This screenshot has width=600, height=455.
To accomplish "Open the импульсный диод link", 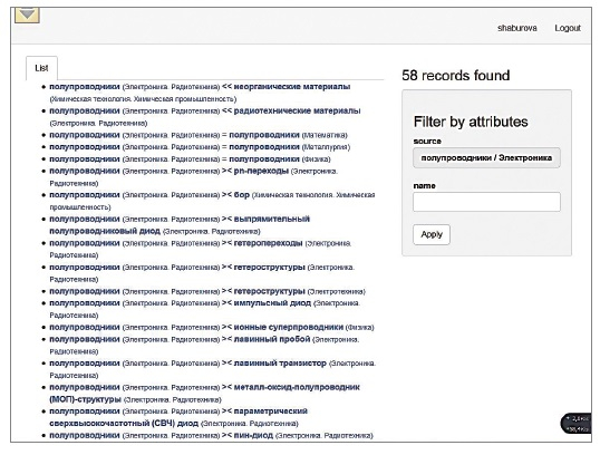I will 272,303.
